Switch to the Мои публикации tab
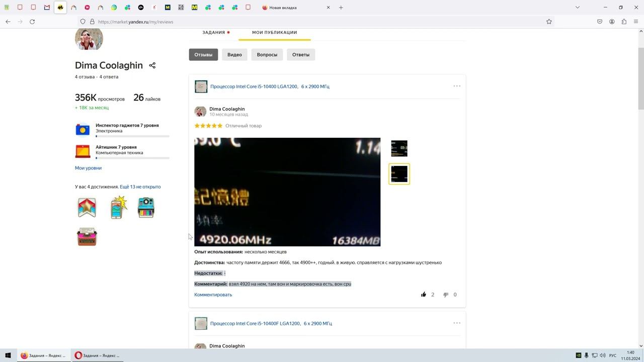 click(x=274, y=33)
